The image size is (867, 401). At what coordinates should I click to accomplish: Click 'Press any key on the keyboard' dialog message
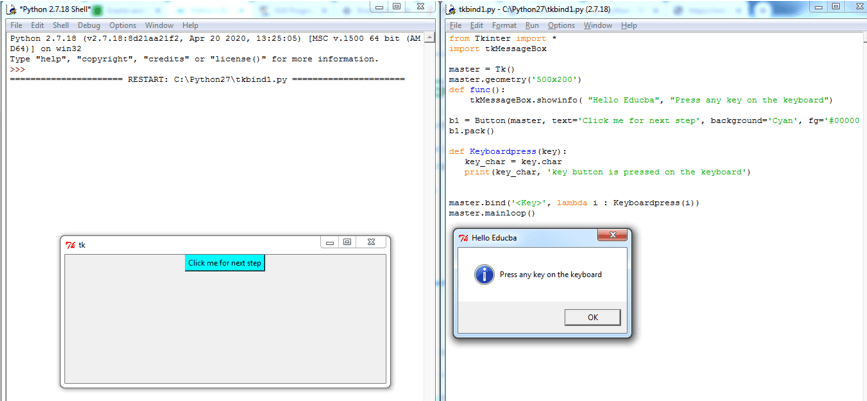[551, 274]
